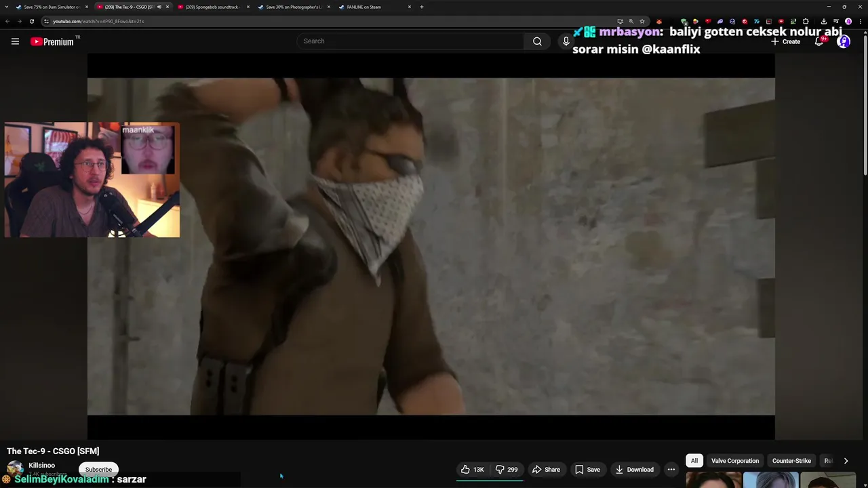Open a new browser tab
This screenshot has width=868, height=488.
(x=422, y=7)
